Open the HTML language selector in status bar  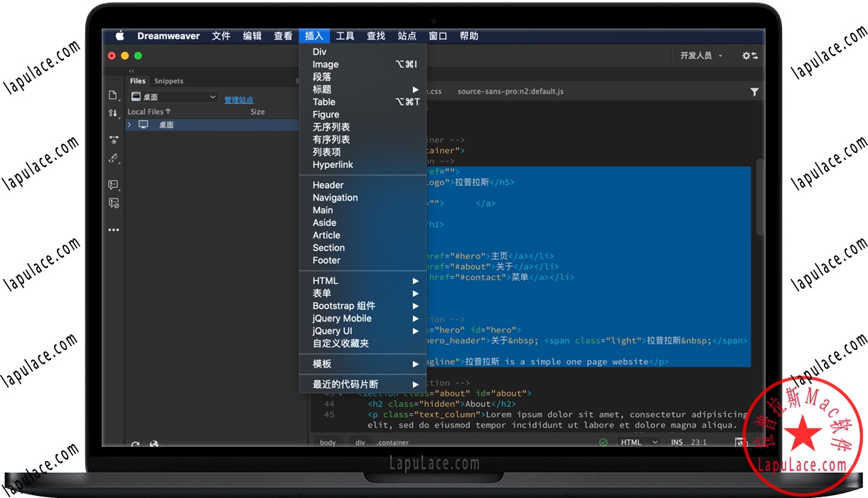(x=638, y=442)
